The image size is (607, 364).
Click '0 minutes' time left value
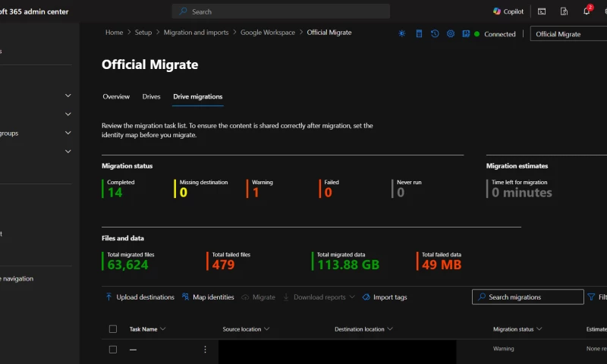522,193
